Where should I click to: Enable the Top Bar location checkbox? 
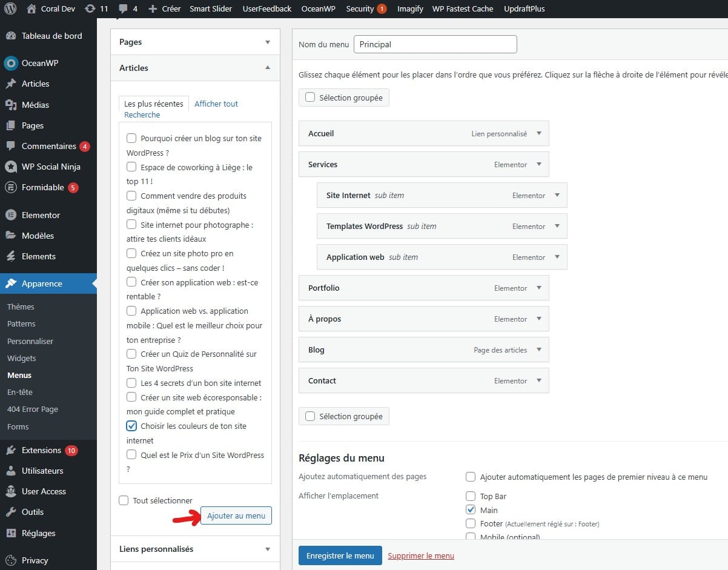[x=471, y=496]
